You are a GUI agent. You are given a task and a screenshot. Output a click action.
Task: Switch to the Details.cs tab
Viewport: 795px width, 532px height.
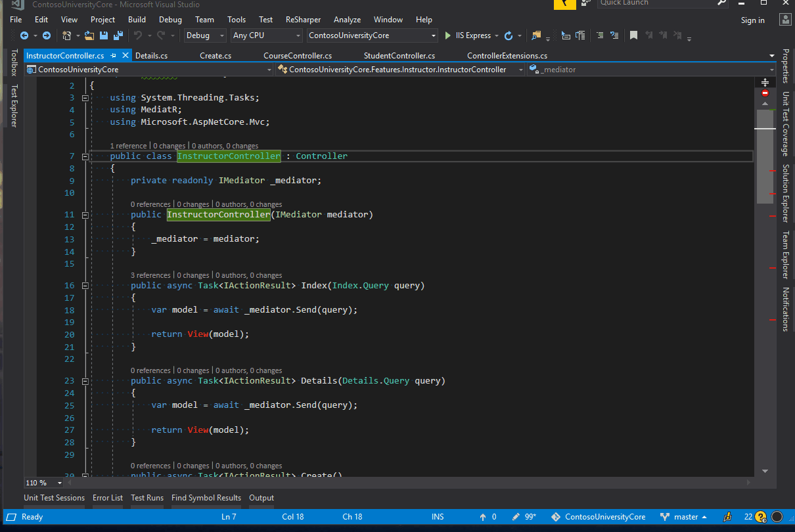coord(151,56)
